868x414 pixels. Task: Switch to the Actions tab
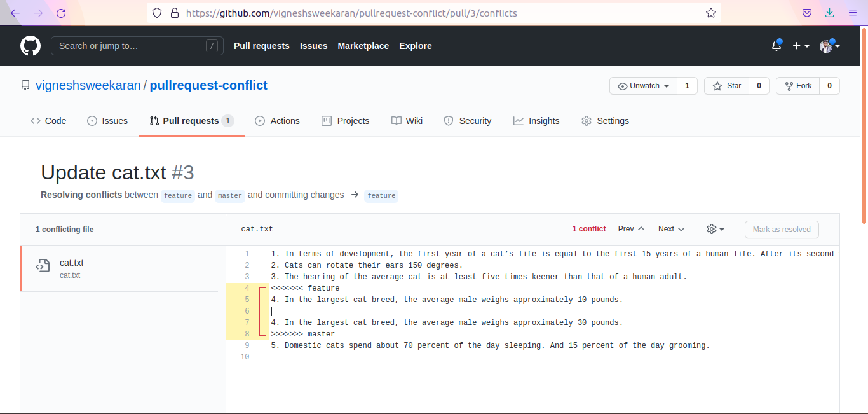click(x=277, y=121)
